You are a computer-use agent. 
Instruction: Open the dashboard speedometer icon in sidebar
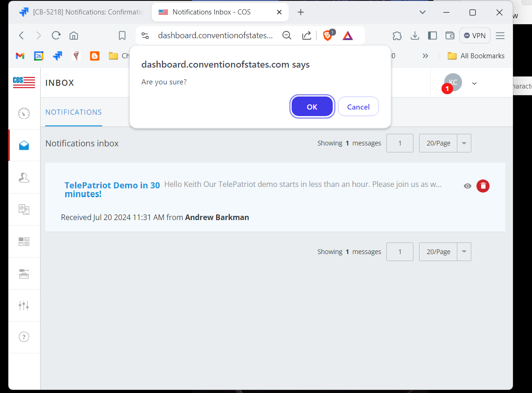(x=24, y=113)
